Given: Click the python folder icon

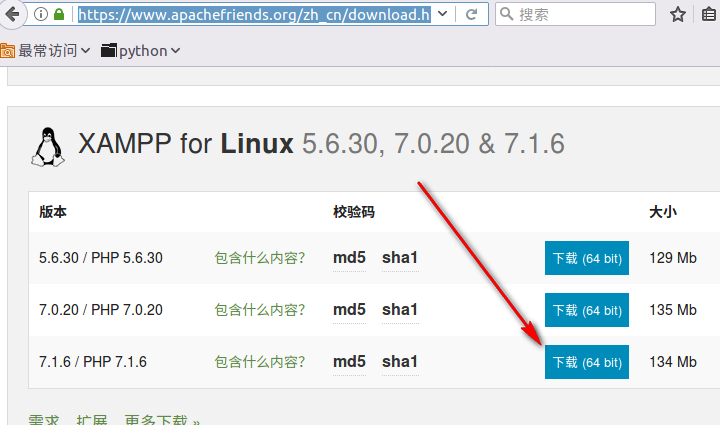Looking at the screenshot, I should [x=108, y=50].
